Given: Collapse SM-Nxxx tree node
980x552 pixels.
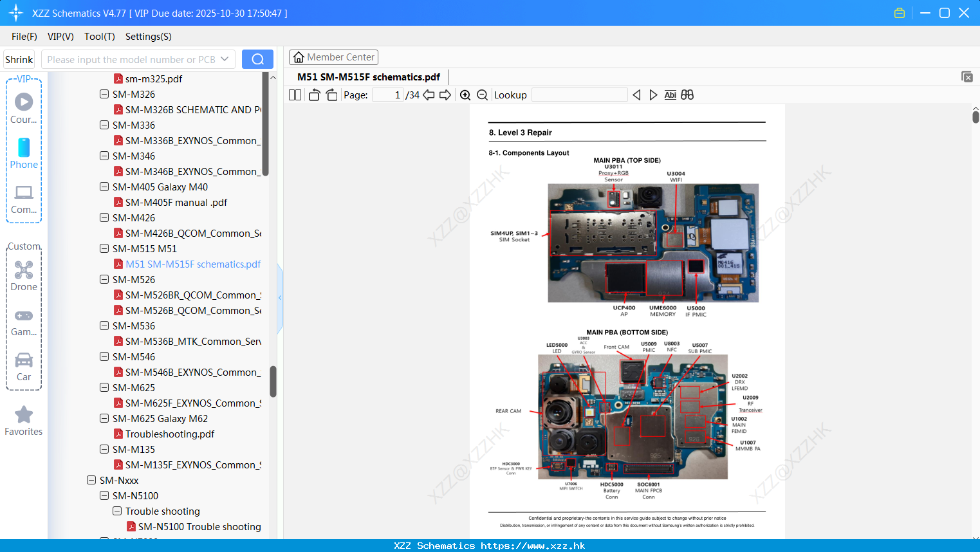Looking at the screenshot, I should pyautogui.click(x=91, y=480).
